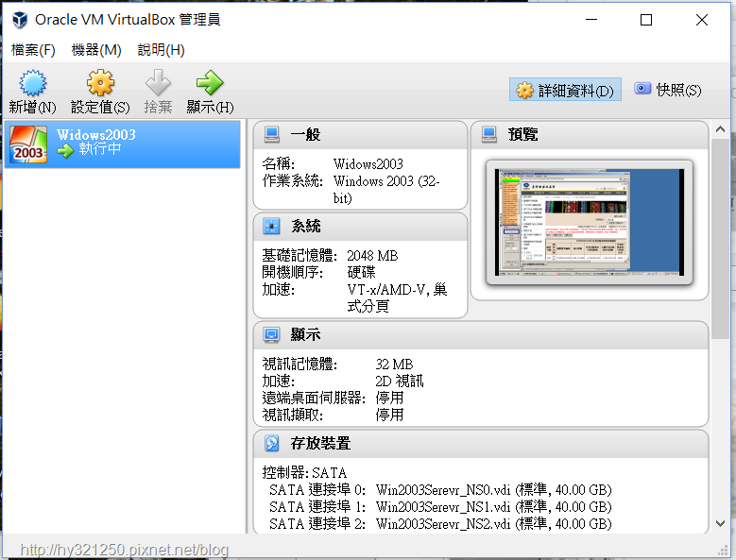Click the Windows 2003 (32-bit) OS value
The height and width of the screenshot is (560, 736).
point(386,190)
